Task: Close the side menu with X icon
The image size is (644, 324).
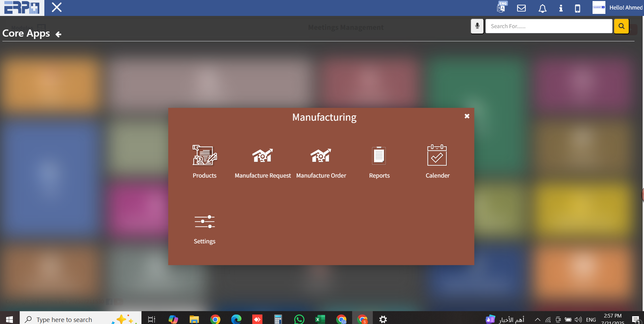Action: pos(57,7)
